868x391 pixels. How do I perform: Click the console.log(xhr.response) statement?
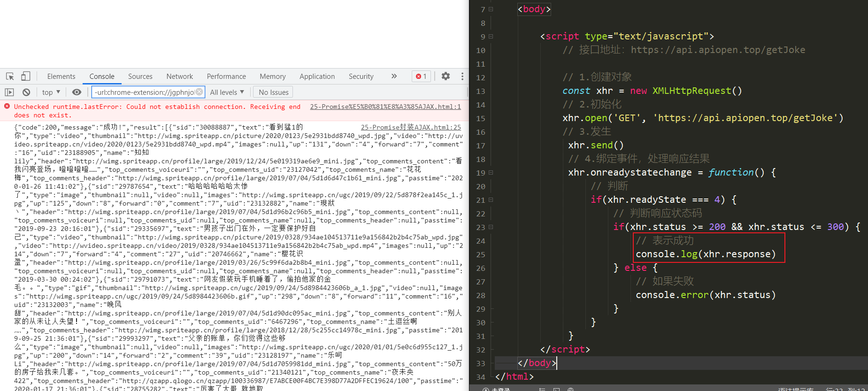tap(706, 254)
